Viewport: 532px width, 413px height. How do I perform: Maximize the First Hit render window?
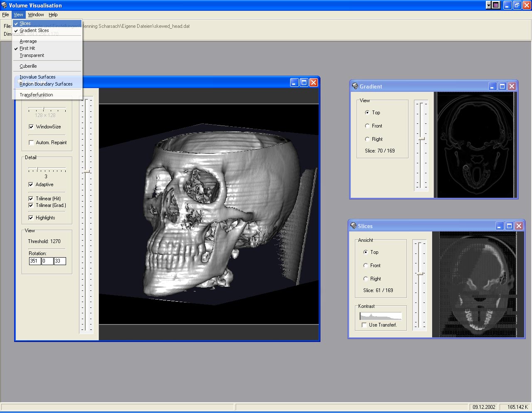[x=304, y=83]
